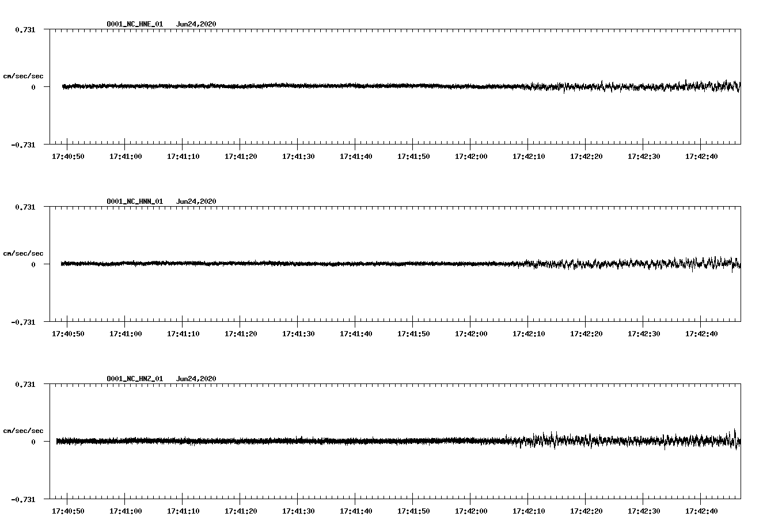Click the 17:41:50 time label under HNE plot

click(413, 156)
